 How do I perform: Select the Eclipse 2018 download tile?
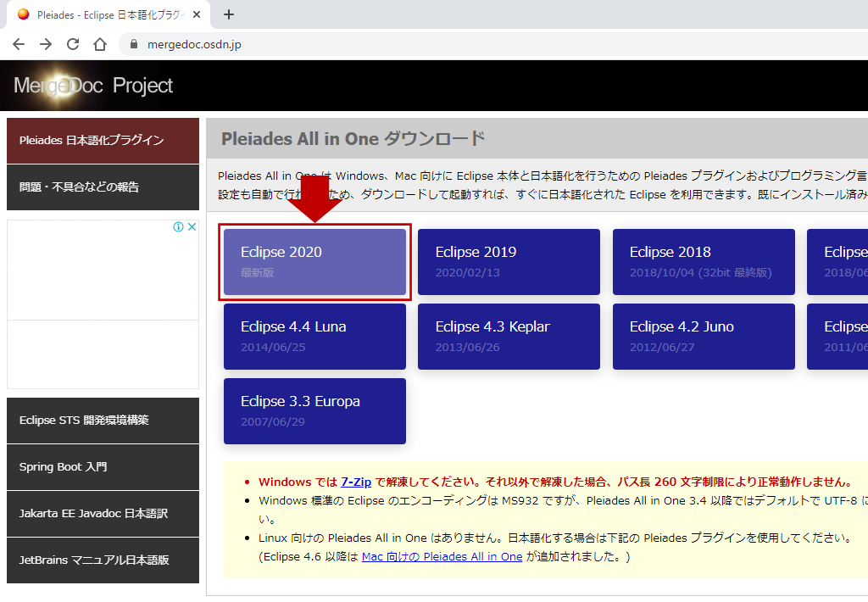click(x=704, y=262)
